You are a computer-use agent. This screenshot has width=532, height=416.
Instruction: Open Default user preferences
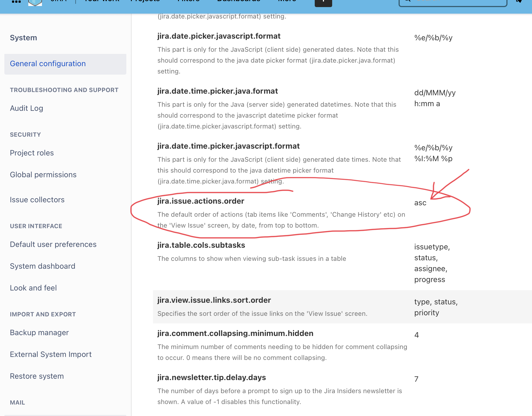(x=53, y=244)
